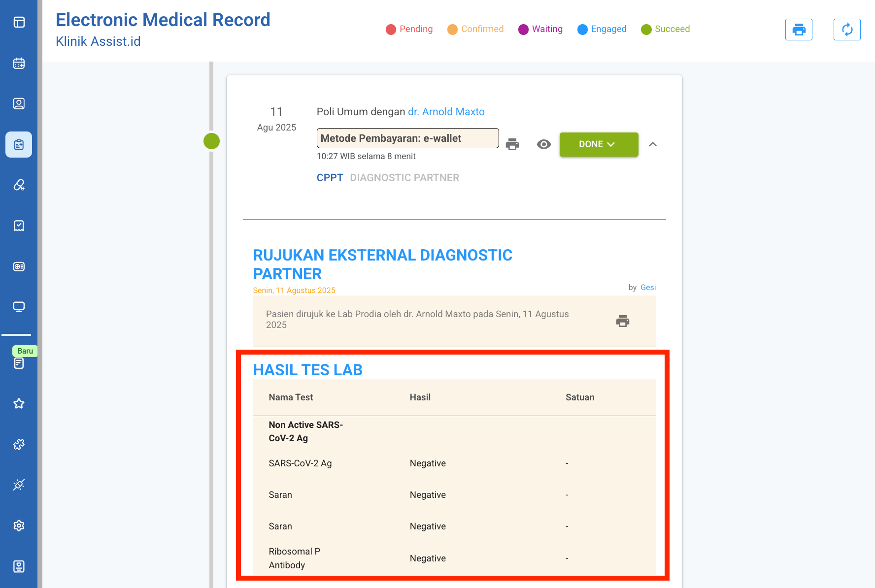875x588 pixels.
Task: Click the pill medication sidebar icon
Action: click(x=19, y=185)
